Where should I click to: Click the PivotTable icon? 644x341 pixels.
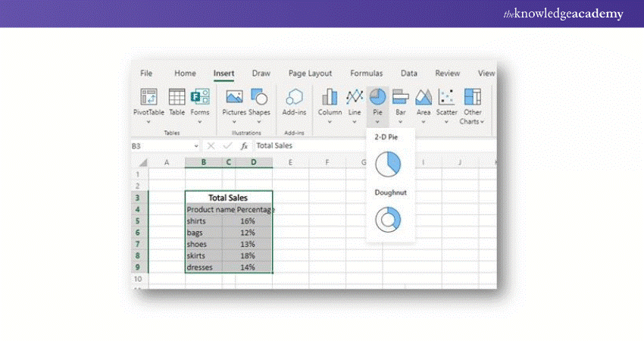[148, 97]
